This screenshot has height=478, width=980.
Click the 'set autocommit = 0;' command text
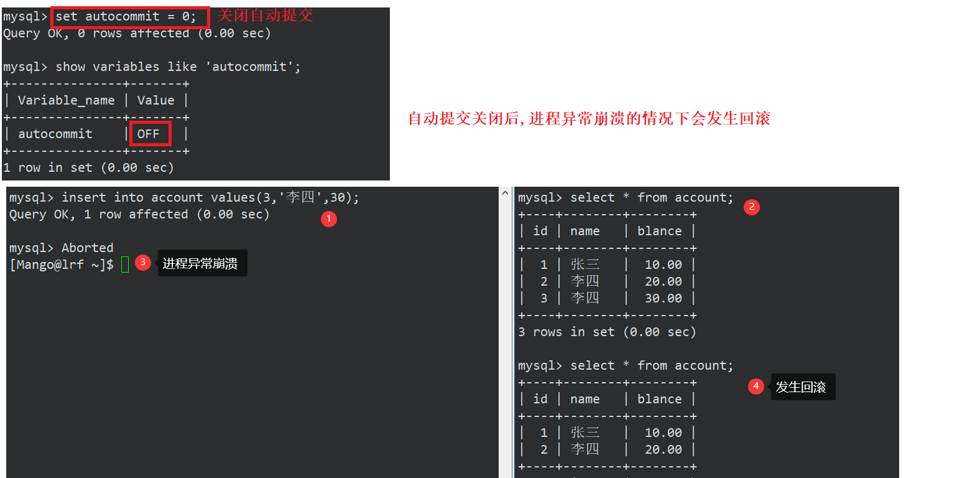coord(126,17)
